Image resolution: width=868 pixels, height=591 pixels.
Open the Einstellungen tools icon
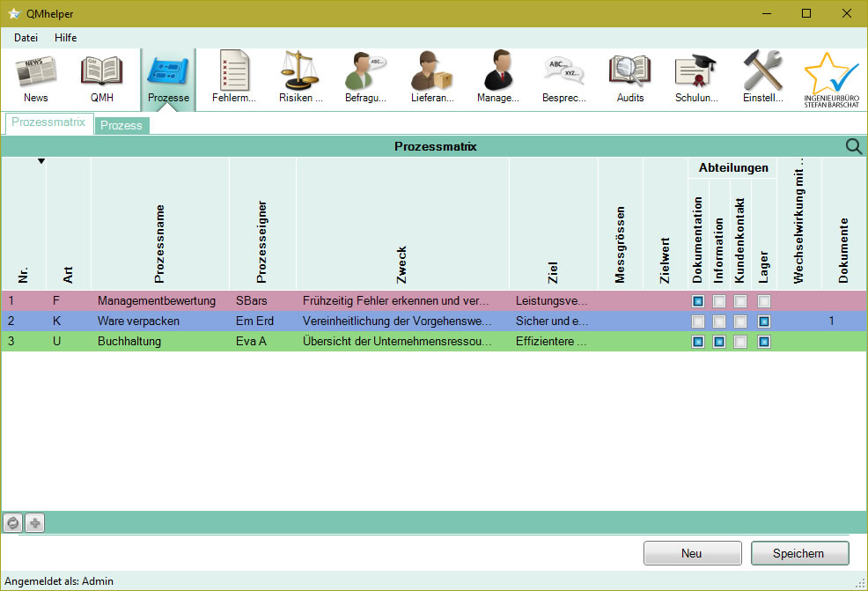click(762, 78)
